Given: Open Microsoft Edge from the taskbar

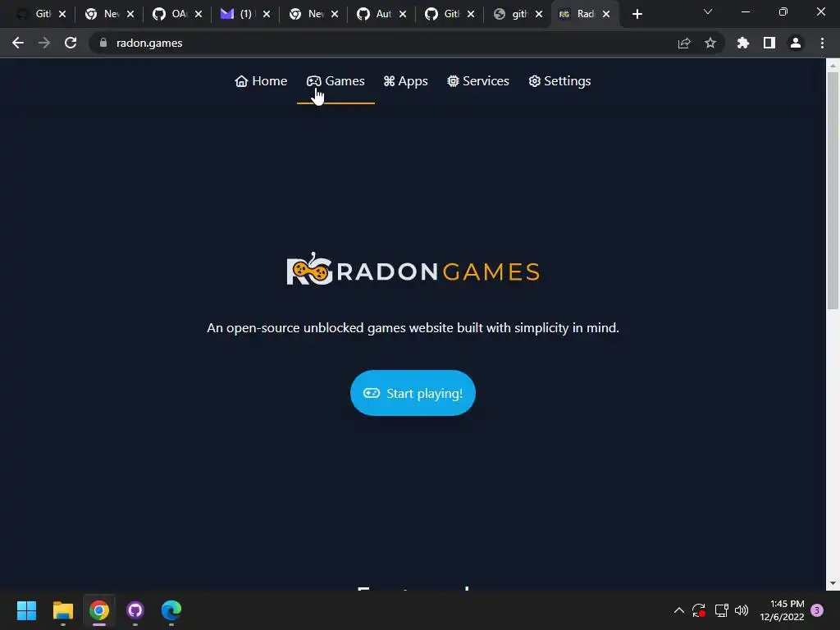Looking at the screenshot, I should coord(171,610).
